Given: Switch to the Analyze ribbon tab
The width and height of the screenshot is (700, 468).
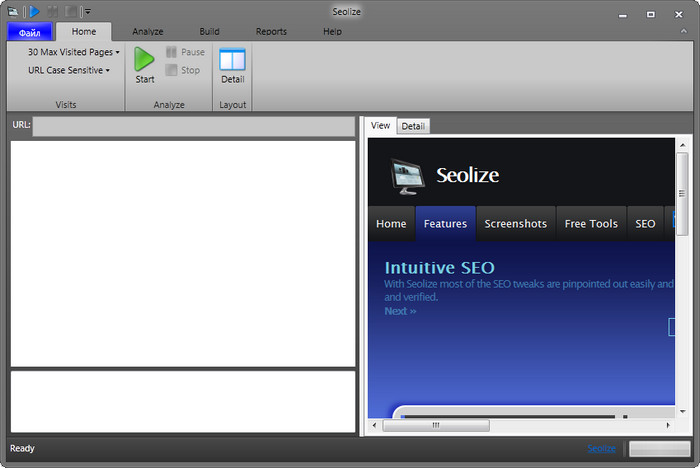Looking at the screenshot, I should tap(147, 32).
